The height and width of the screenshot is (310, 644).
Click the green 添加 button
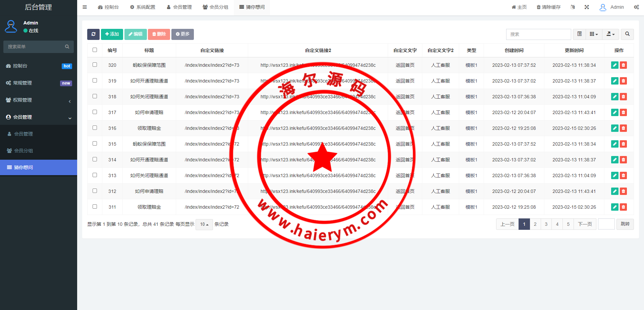pos(112,34)
